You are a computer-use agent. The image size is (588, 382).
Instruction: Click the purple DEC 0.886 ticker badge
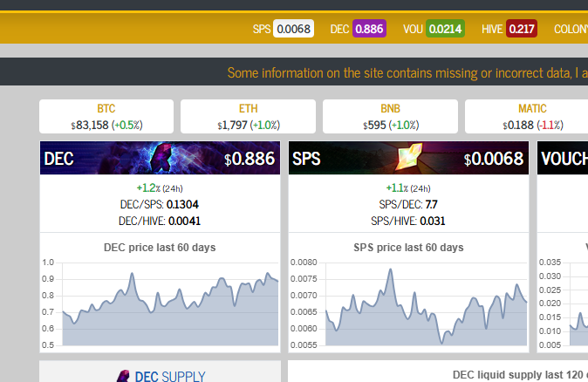click(x=369, y=29)
